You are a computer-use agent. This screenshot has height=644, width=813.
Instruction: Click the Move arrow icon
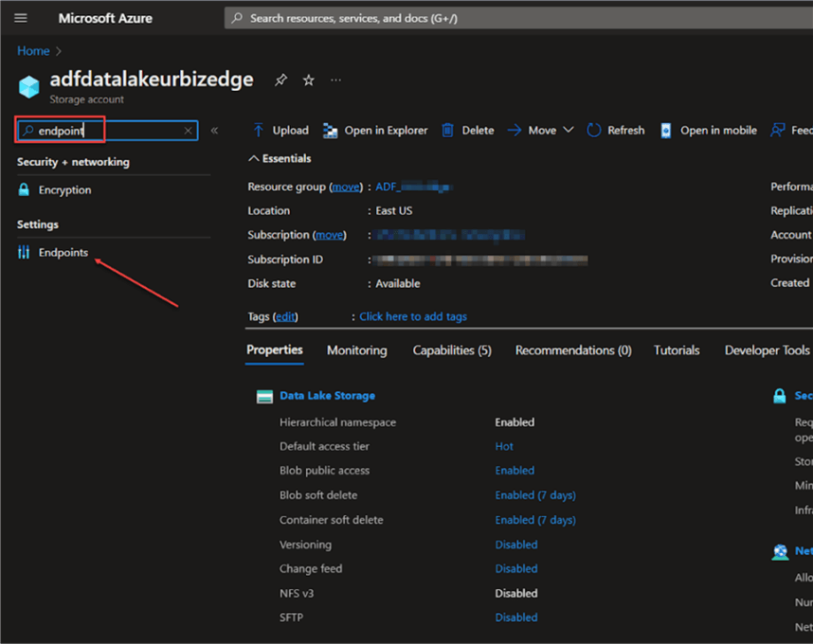[515, 130]
